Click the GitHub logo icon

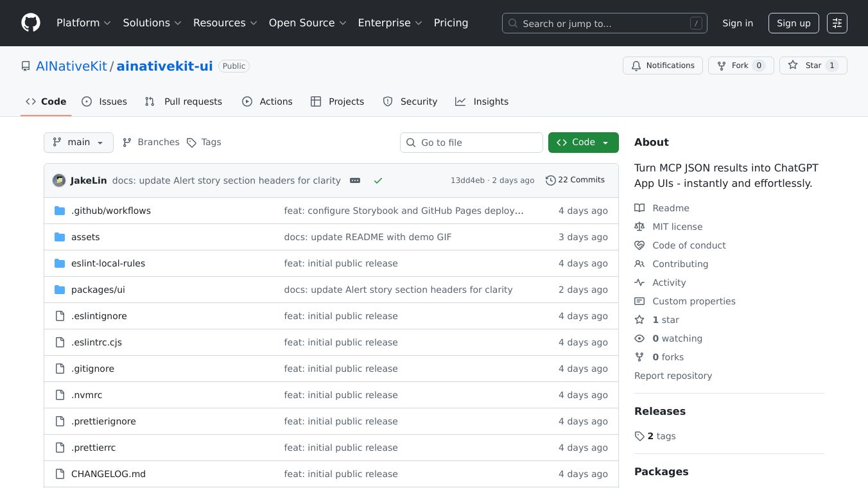click(x=31, y=23)
